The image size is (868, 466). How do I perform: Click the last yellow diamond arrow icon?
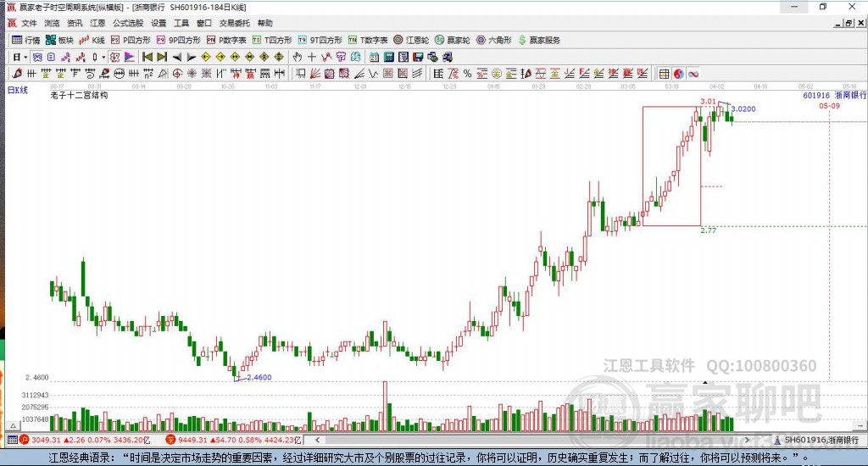(279, 57)
